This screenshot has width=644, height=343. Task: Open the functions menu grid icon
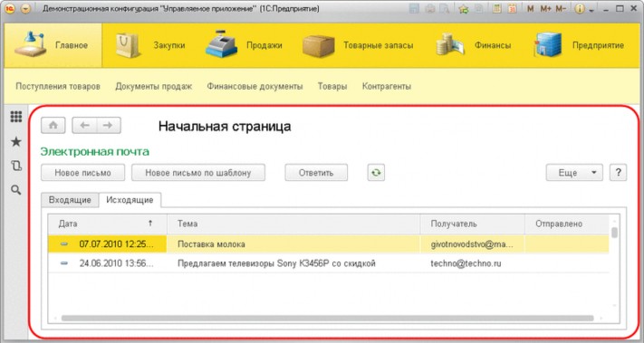tap(16, 117)
